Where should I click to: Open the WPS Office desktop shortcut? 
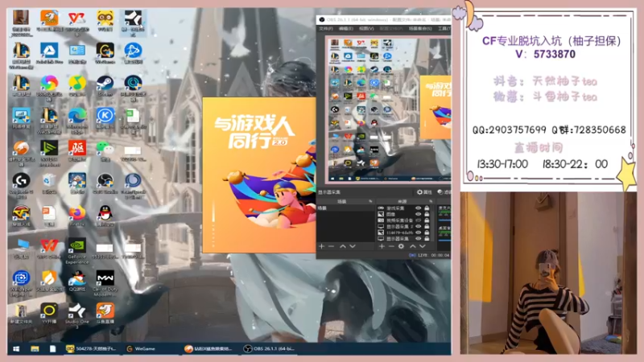click(x=49, y=249)
